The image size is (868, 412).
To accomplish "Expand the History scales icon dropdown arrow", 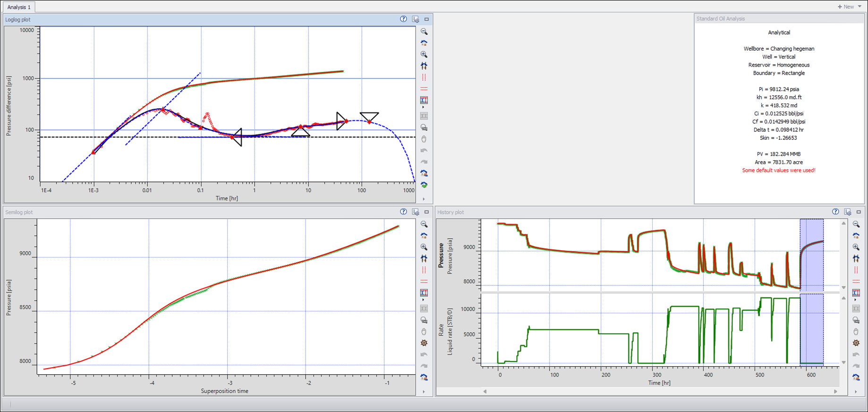I will click(855, 300).
